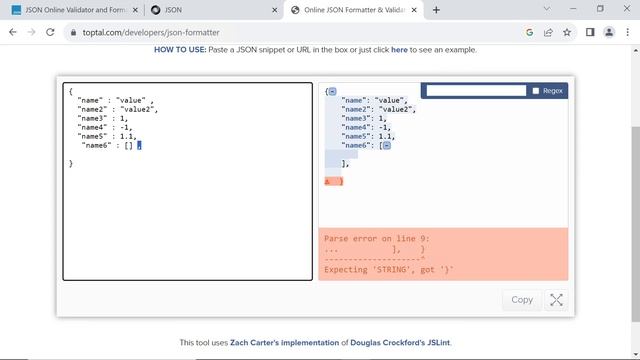Click the 'here' example link
The height and width of the screenshot is (360, 640).
coord(399,50)
